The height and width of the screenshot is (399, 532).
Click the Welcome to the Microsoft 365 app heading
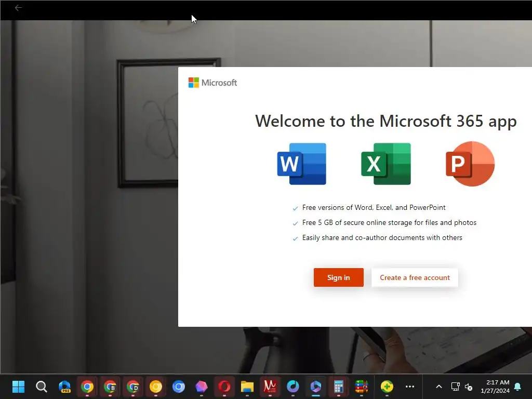pos(386,121)
